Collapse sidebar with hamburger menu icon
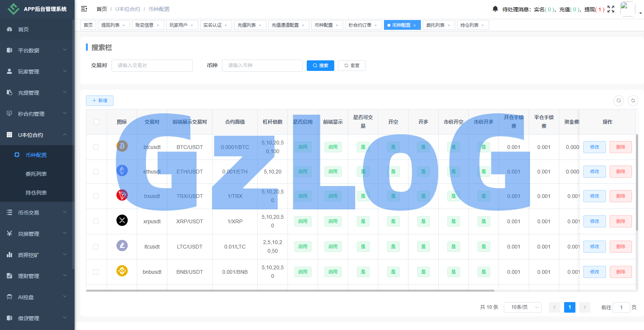This screenshot has height=330, width=644. (x=84, y=9)
